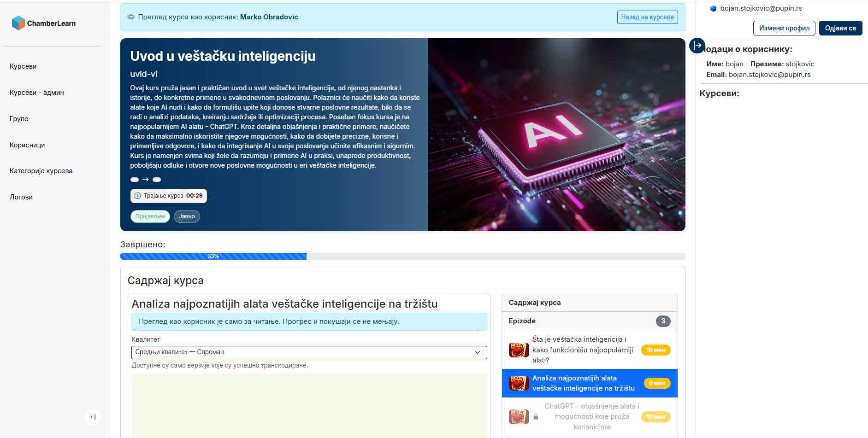The height and width of the screenshot is (438, 868).
Task: Click 10 мин badge on first episode
Action: (x=655, y=350)
